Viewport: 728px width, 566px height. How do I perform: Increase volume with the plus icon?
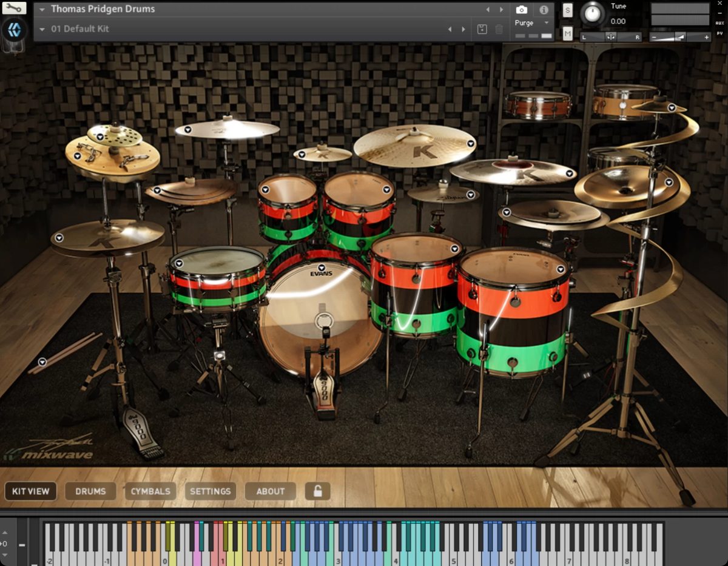tap(706, 37)
